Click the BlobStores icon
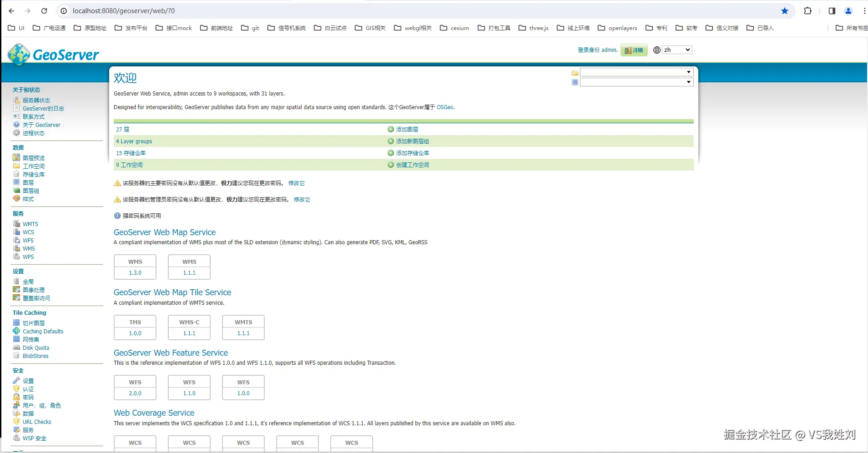 16,356
